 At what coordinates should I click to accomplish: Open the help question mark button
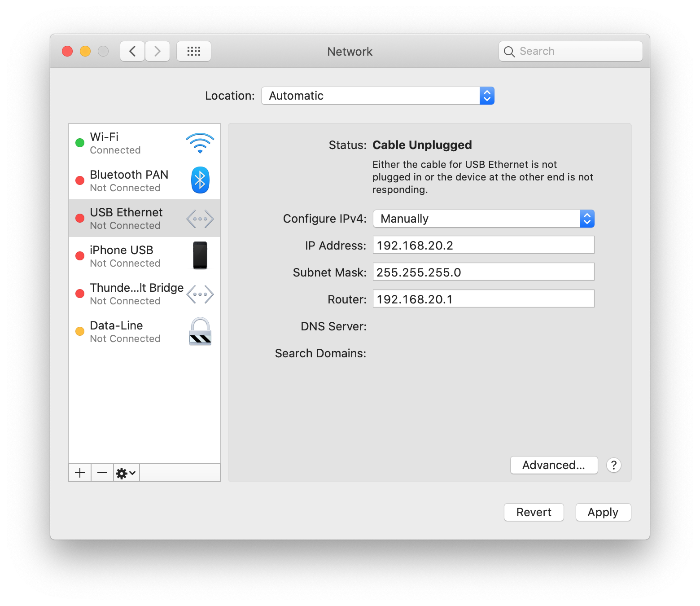[613, 465]
